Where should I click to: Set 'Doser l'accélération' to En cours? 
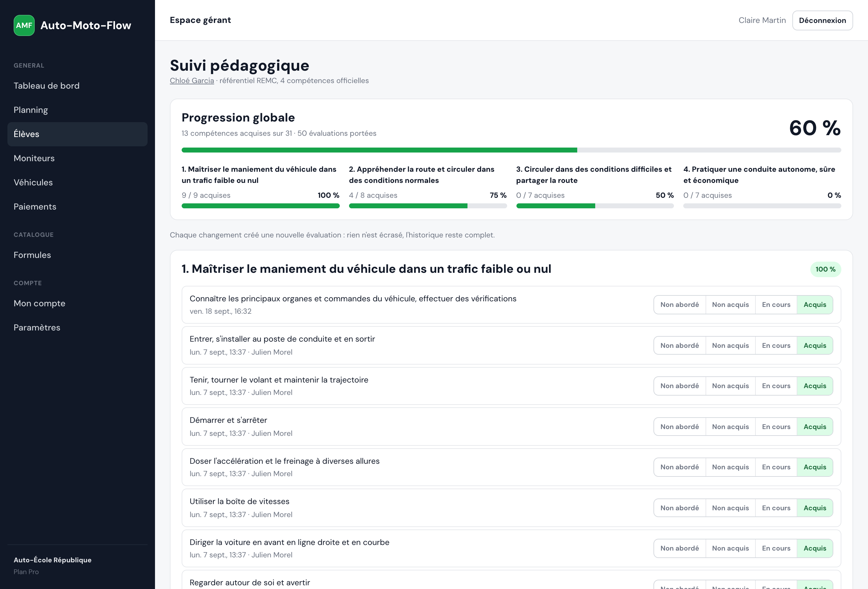coord(776,467)
